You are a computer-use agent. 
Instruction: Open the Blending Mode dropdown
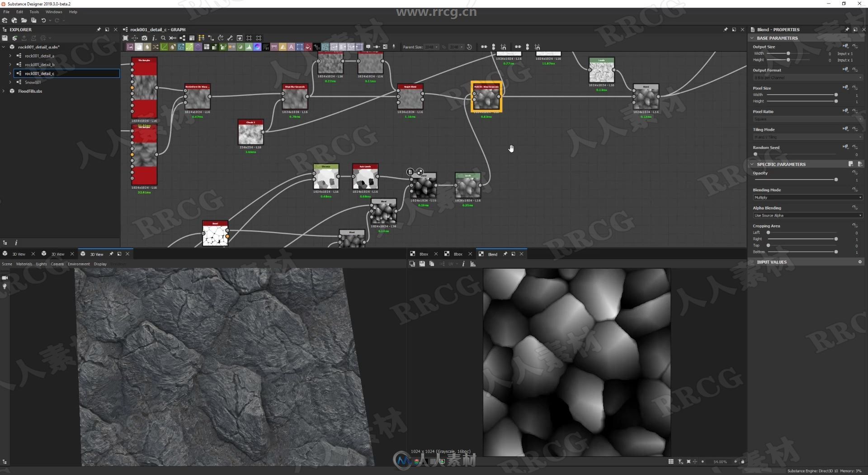pyautogui.click(x=807, y=197)
